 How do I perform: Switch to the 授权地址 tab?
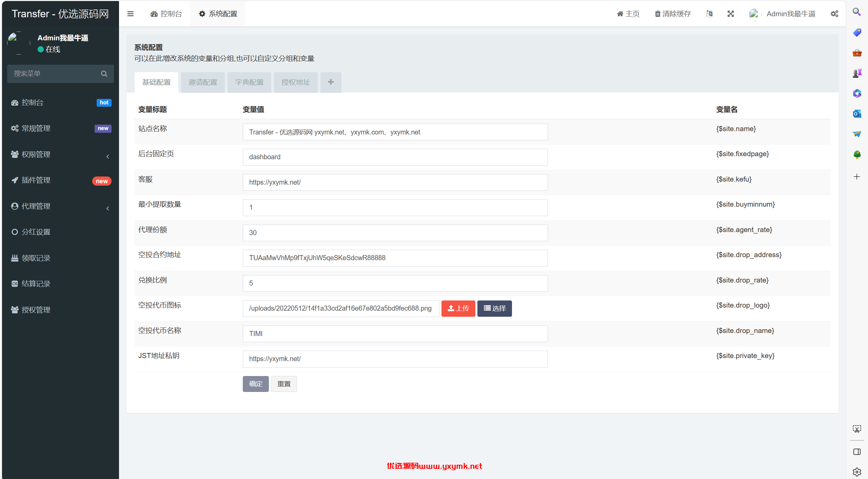(296, 82)
